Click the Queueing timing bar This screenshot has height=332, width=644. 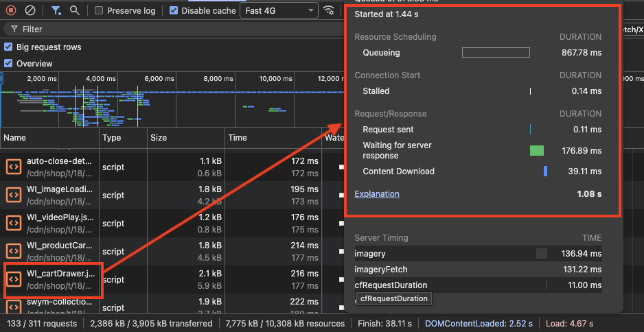click(x=496, y=53)
